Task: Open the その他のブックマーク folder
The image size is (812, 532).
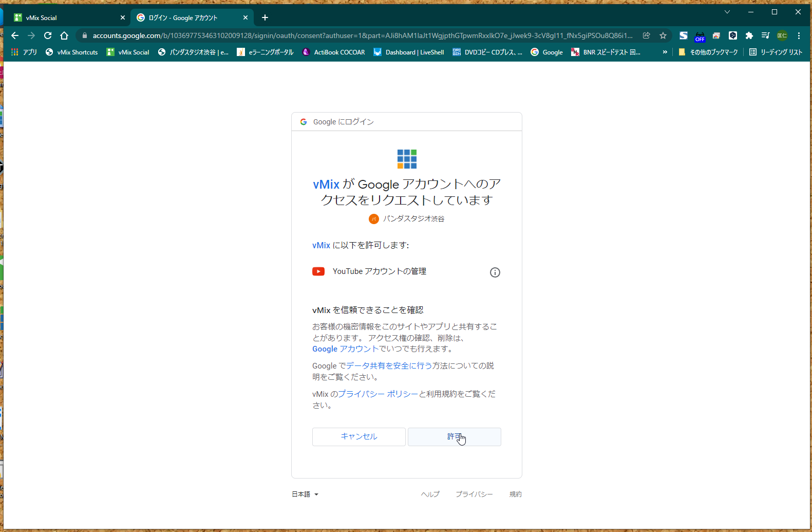Action: tap(708, 52)
